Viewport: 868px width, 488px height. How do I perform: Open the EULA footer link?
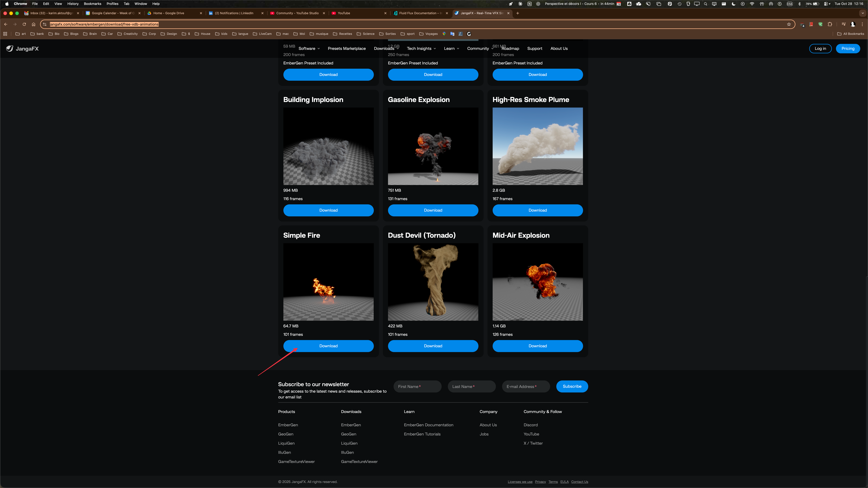point(564,482)
